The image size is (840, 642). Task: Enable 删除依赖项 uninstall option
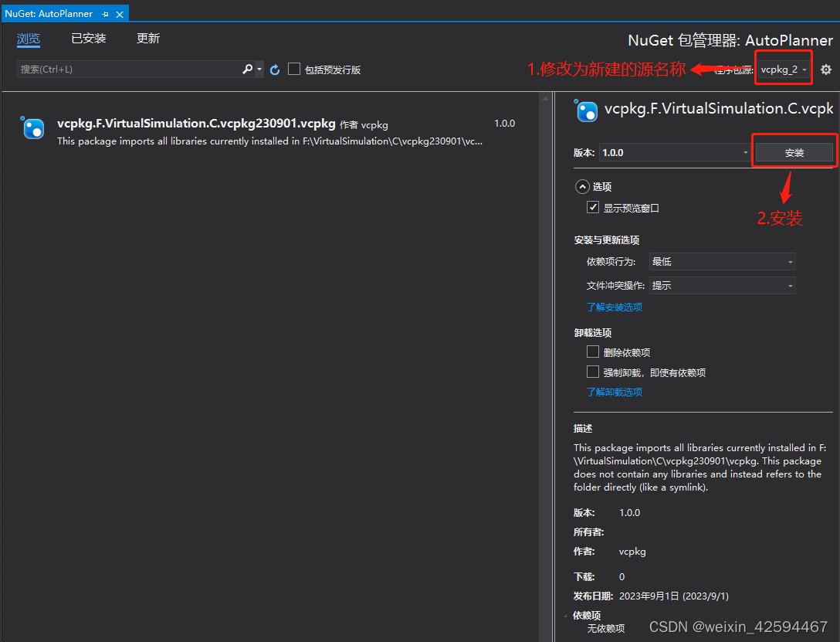pos(593,352)
